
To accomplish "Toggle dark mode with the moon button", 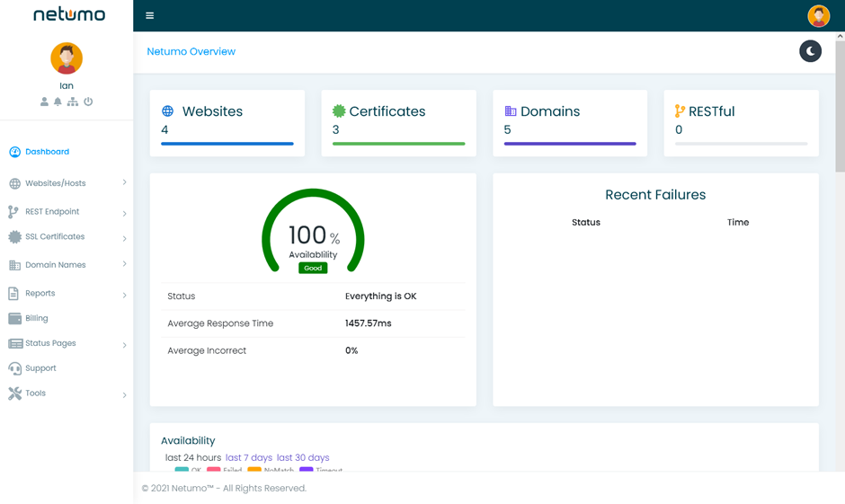I will 810,51.
